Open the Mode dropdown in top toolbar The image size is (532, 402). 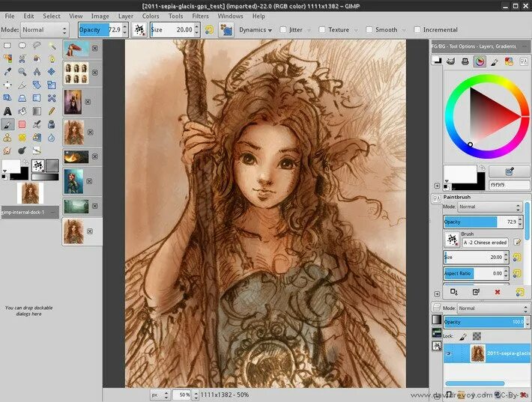coord(45,30)
